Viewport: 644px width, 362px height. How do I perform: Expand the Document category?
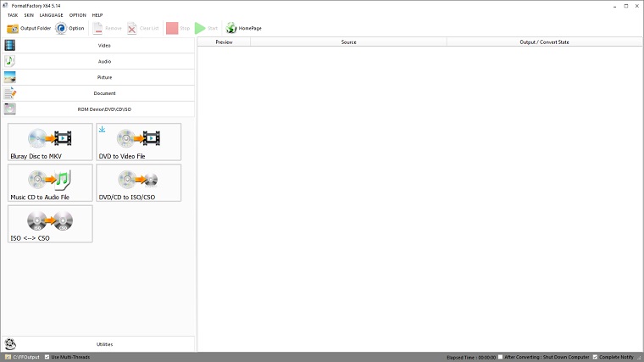point(98,93)
